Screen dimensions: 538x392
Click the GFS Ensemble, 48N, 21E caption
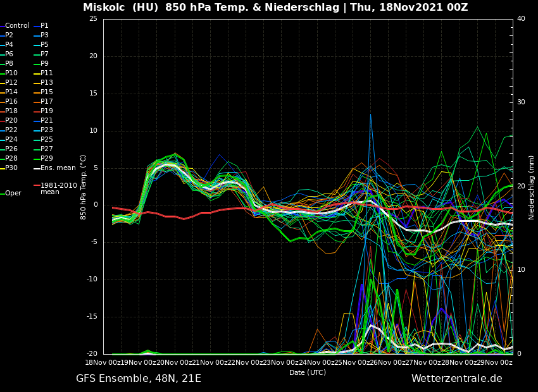[x=139, y=379]
